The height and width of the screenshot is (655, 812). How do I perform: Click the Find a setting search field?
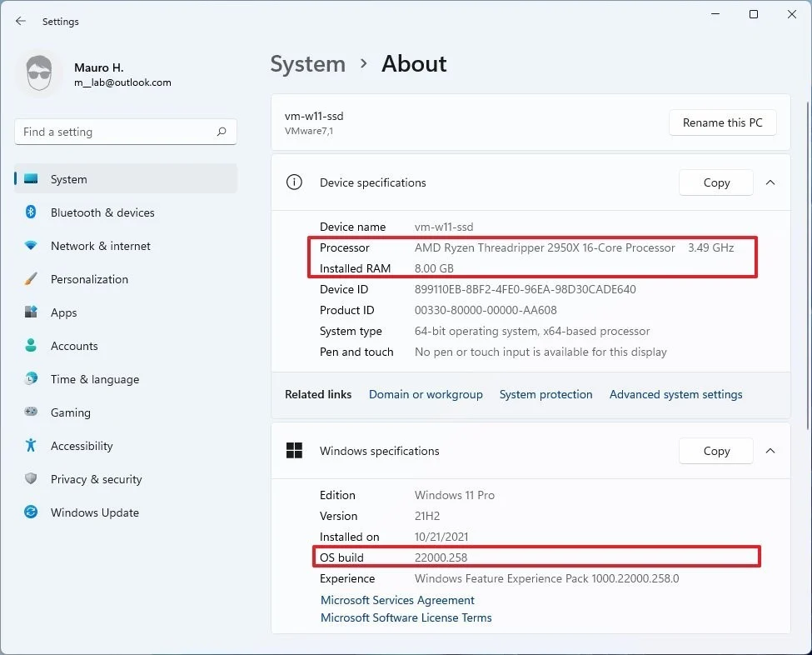126,132
